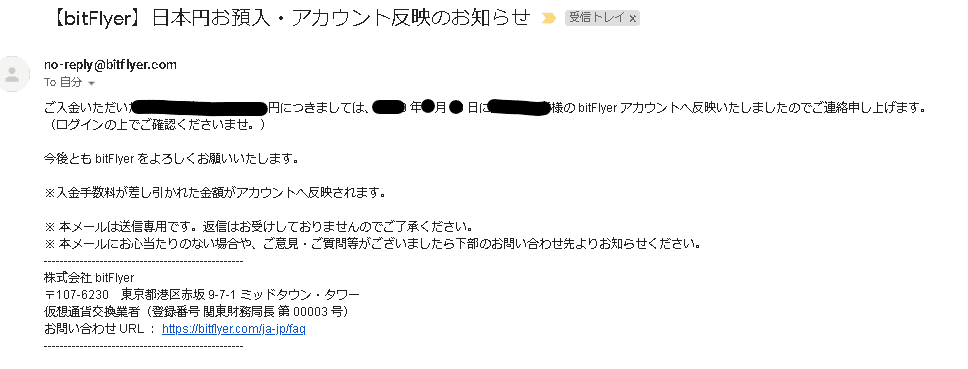Click the 〒107-6230 東京都港区赤坂 address line

point(202,294)
